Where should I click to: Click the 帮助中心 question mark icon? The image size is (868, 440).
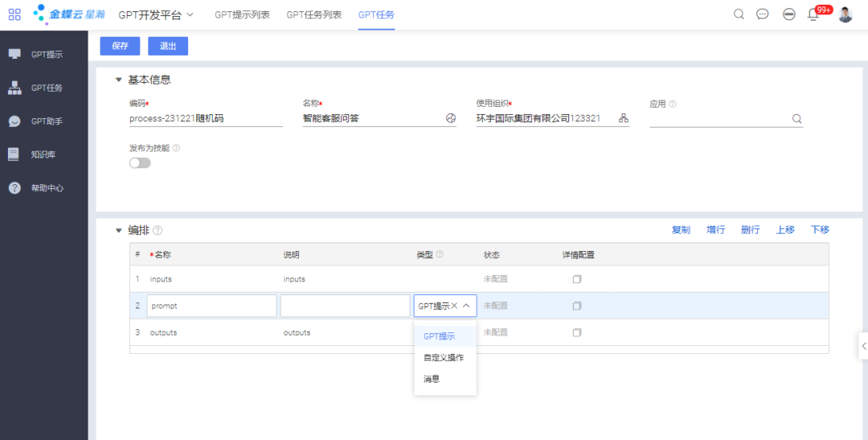[x=14, y=188]
